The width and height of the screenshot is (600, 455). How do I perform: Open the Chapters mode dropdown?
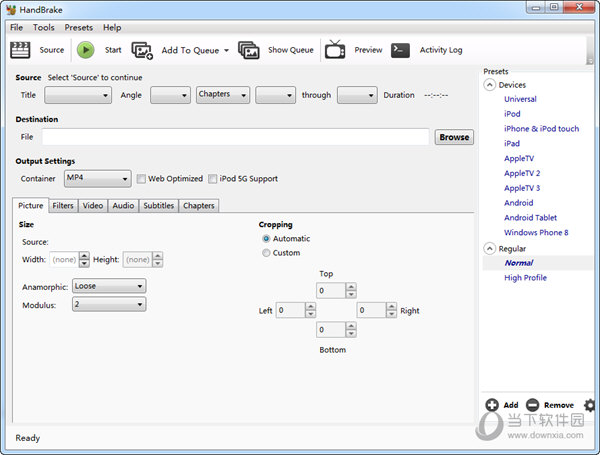[x=223, y=95]
